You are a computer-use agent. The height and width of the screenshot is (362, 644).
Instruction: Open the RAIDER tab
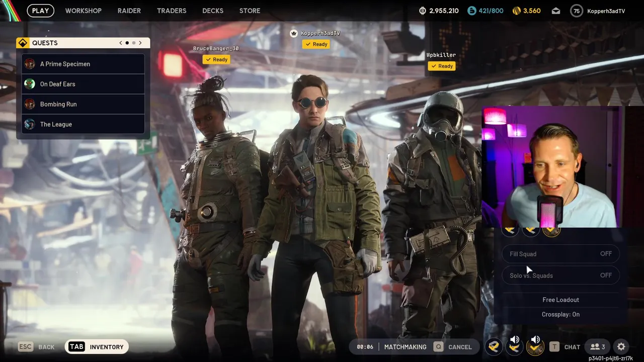pos(129,11)
